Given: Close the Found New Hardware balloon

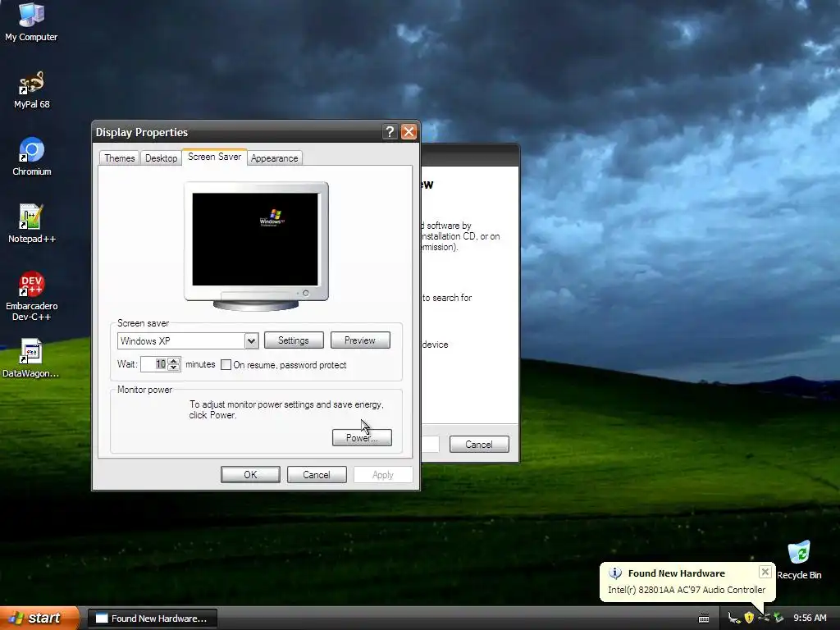Looking at the screenshot, I should tap(765, 572).
